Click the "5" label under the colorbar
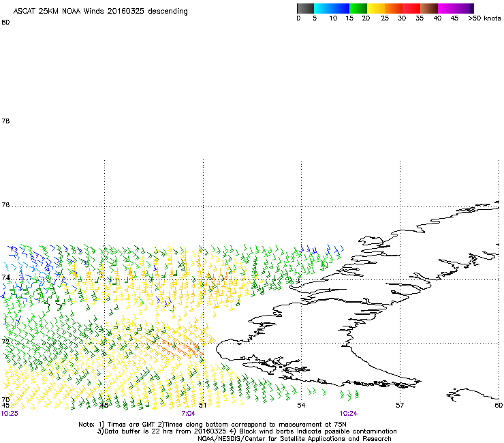The height and width of the screenshot is (443, 504). tap(315, 18)
